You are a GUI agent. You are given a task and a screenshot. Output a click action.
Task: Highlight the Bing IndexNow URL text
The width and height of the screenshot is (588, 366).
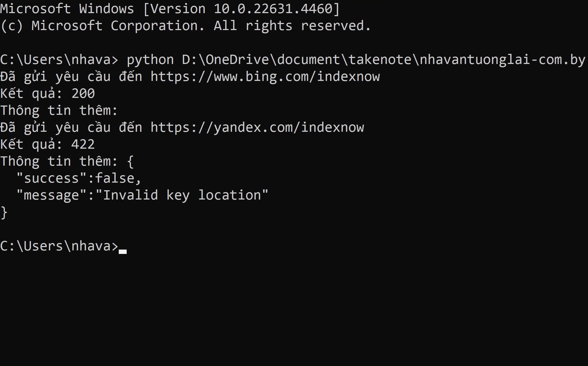coord(265,76)
